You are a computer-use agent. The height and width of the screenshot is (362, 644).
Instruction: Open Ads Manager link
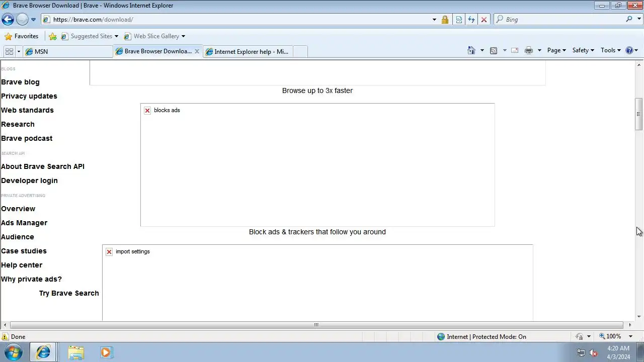[x=24, y=223]
